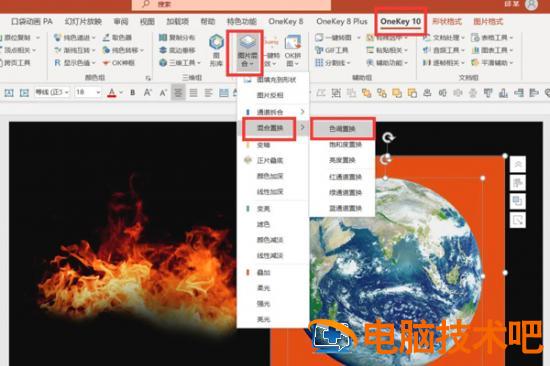
Task: Click the rotate handle above the Earth image
Action: pos(388,137)
